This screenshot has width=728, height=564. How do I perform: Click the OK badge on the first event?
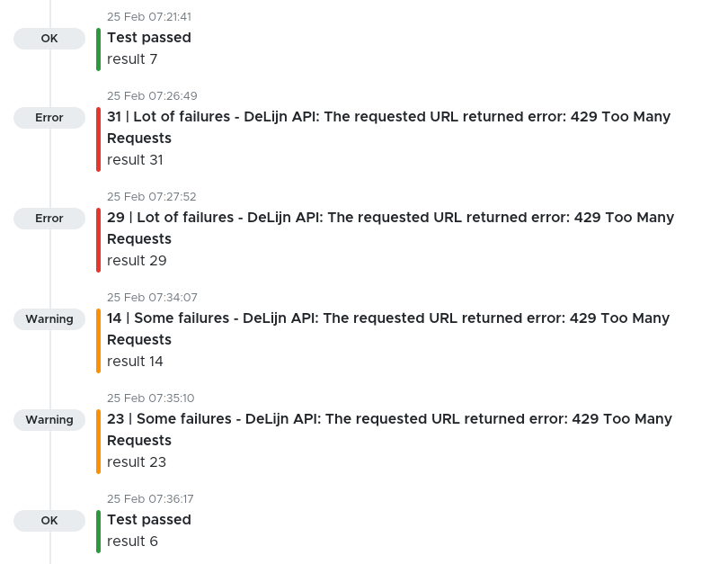click(x=49, y=39)
